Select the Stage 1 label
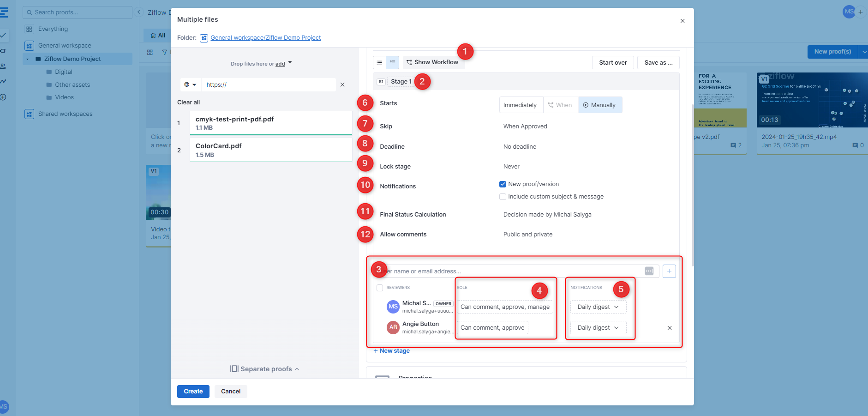 (401, 82)
